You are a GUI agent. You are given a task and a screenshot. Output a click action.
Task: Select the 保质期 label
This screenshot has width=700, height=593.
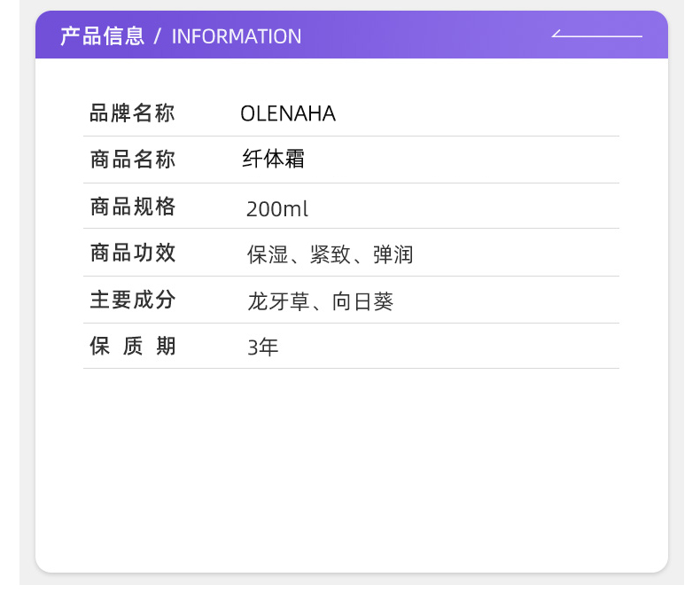coord(133,346)
